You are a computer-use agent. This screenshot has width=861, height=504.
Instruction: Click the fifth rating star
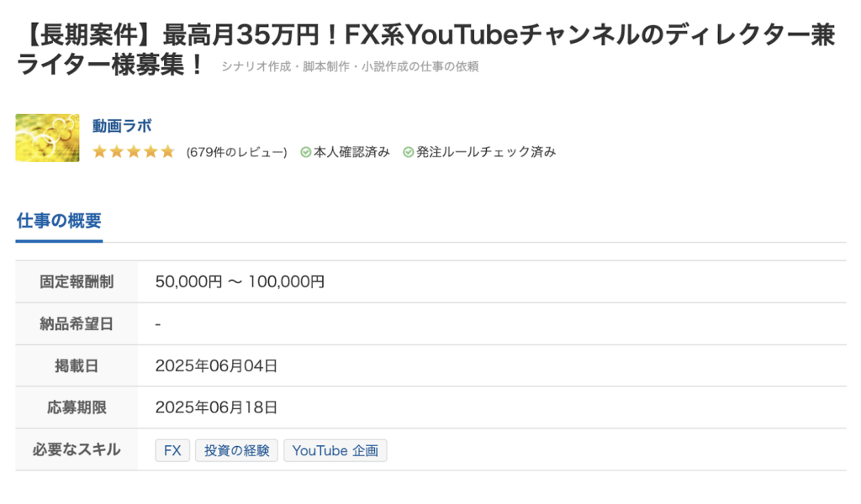tap(167, 152)
